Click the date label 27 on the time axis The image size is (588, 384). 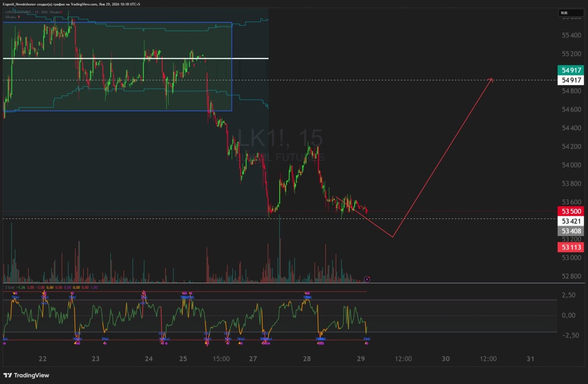[253, 359]
